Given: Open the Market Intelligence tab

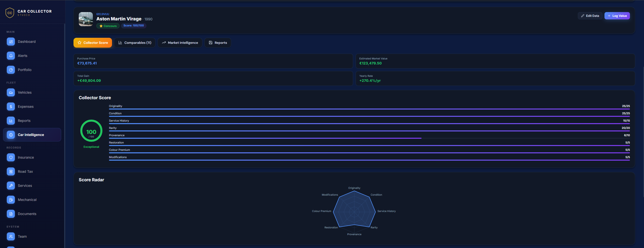Looking at the screenshot, I should click(x=180, y=43).
